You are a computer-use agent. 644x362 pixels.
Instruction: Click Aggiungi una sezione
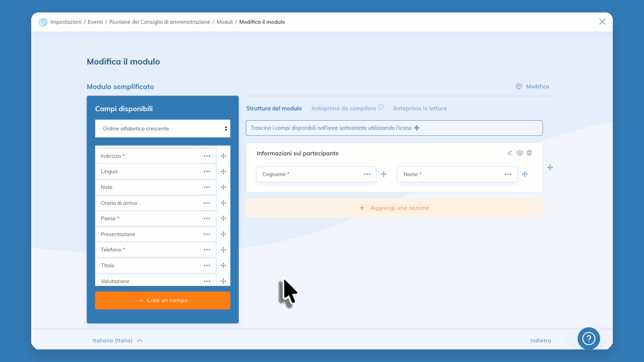tap(394, 207)
